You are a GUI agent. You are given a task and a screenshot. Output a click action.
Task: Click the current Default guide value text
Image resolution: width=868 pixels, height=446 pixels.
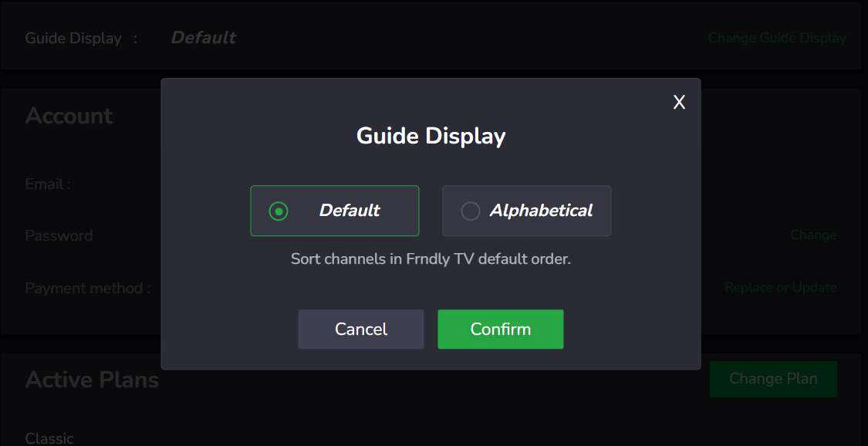click(203, 37)
